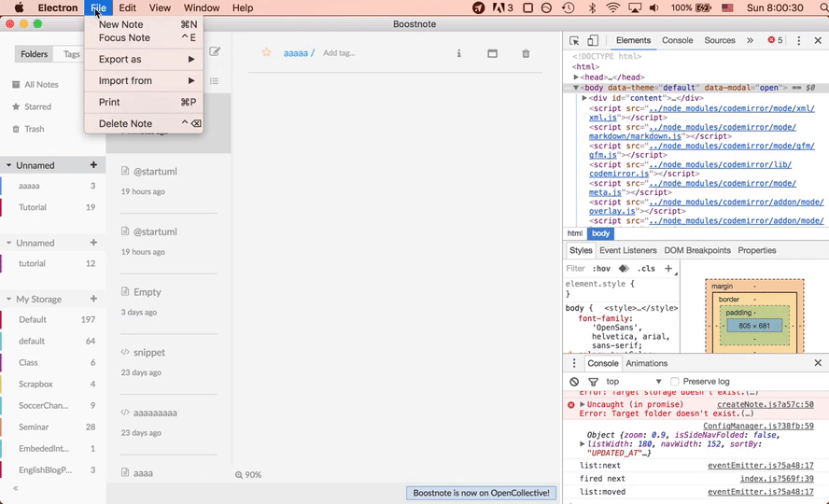Collapse the second Unnamed storage
The image size is (829, 504).
point(9,243)
